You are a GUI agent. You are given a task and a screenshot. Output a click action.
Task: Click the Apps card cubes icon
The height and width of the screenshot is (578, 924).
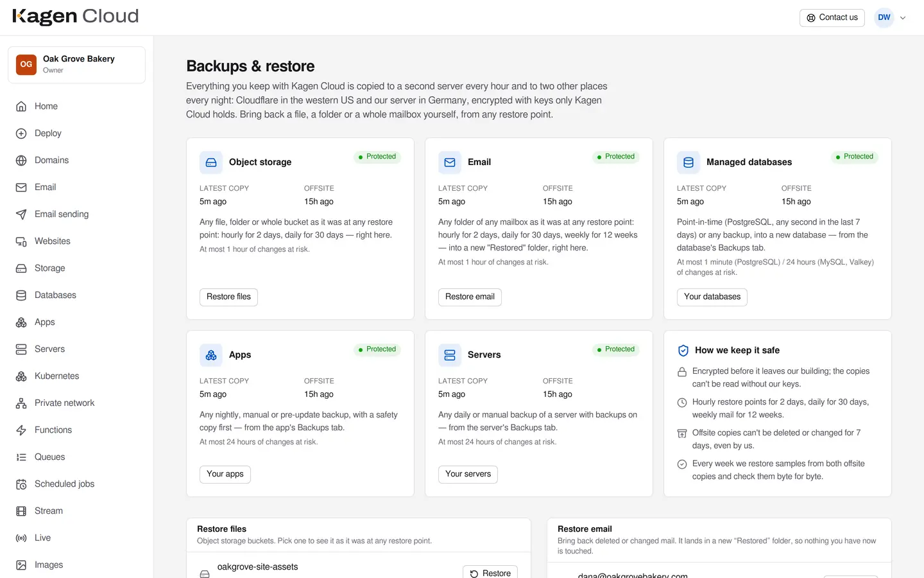[211, 355]
